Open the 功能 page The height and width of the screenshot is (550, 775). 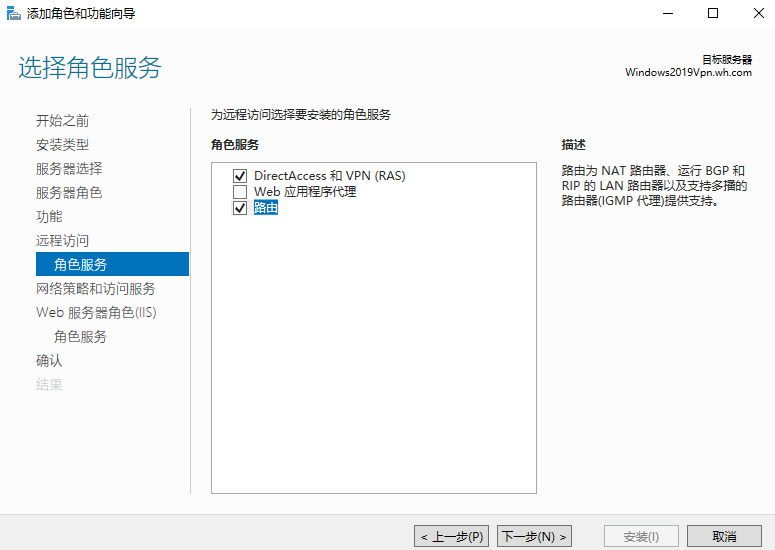pos(49,217)
